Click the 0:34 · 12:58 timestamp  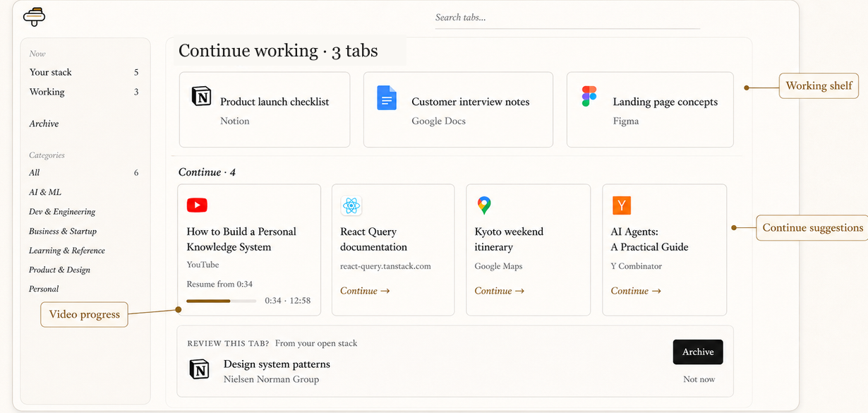pos(288,301)
